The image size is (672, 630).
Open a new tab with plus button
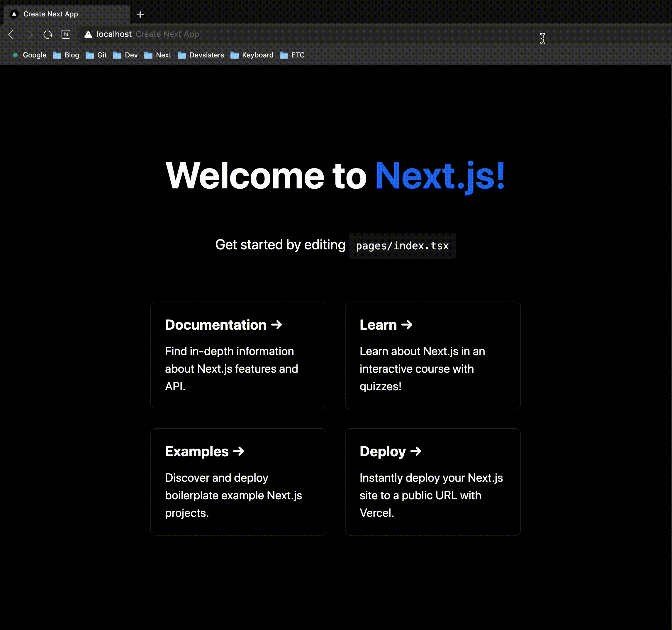point(140,15)
